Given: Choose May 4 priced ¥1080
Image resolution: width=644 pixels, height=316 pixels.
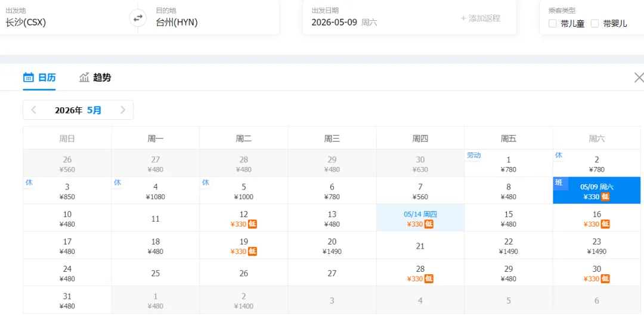Looking at the screenshot, I should click(155, 191).
